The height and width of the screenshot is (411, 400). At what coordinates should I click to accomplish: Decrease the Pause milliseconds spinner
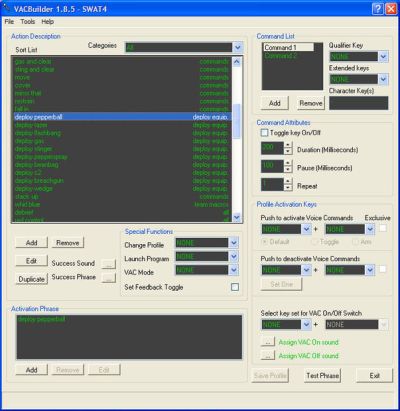[x=288, y=169]
